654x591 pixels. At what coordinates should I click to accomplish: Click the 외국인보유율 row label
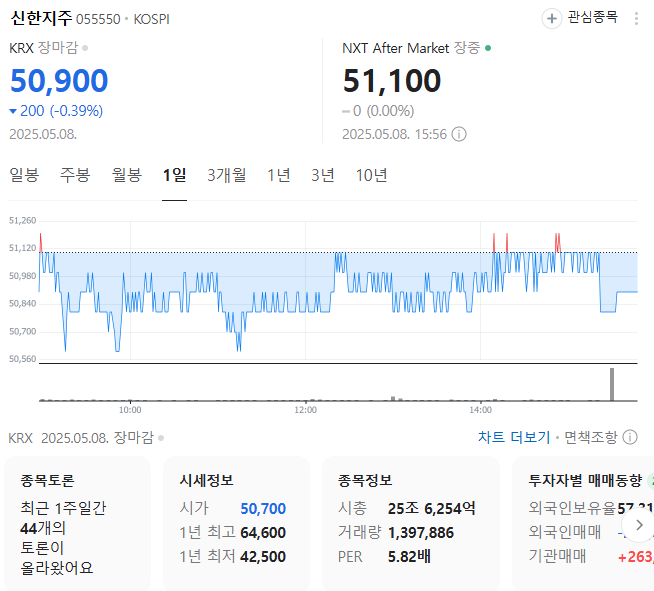pos(572,508)
